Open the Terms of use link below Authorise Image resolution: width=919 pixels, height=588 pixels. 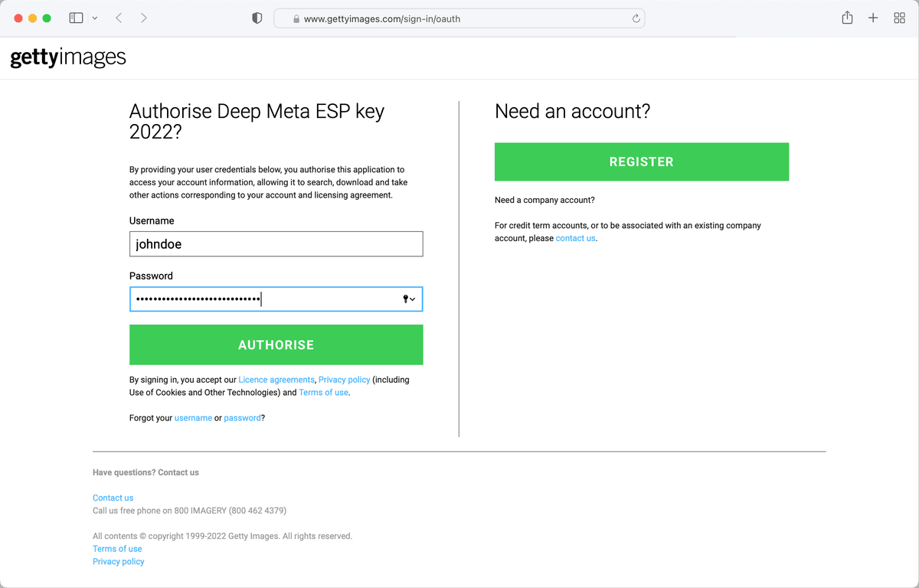pos(324,393)
